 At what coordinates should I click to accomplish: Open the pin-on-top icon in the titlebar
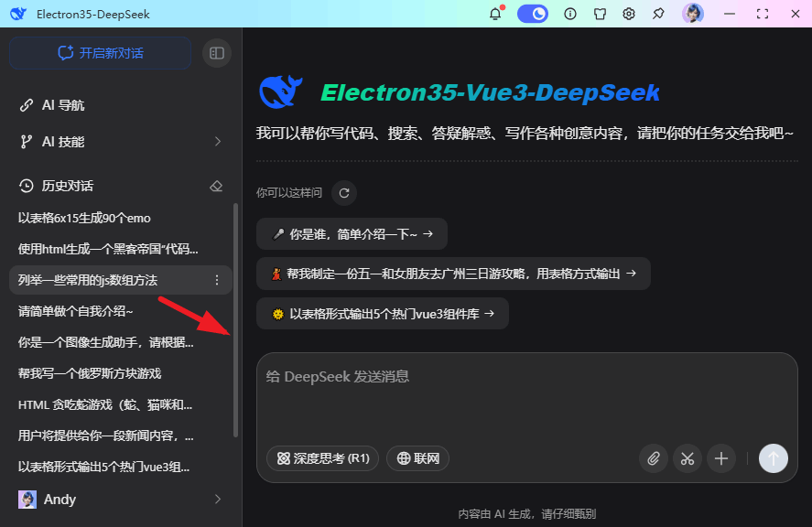[x=658, y=14]
